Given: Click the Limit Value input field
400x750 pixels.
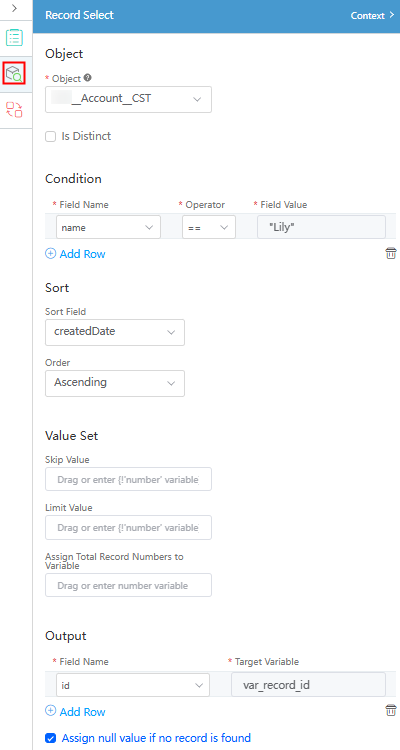Looking at the screenshot, I should point(128,528).
